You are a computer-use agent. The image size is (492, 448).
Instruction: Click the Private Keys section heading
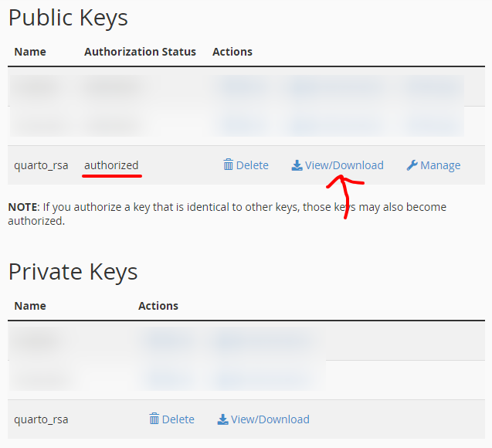[73, 272]
